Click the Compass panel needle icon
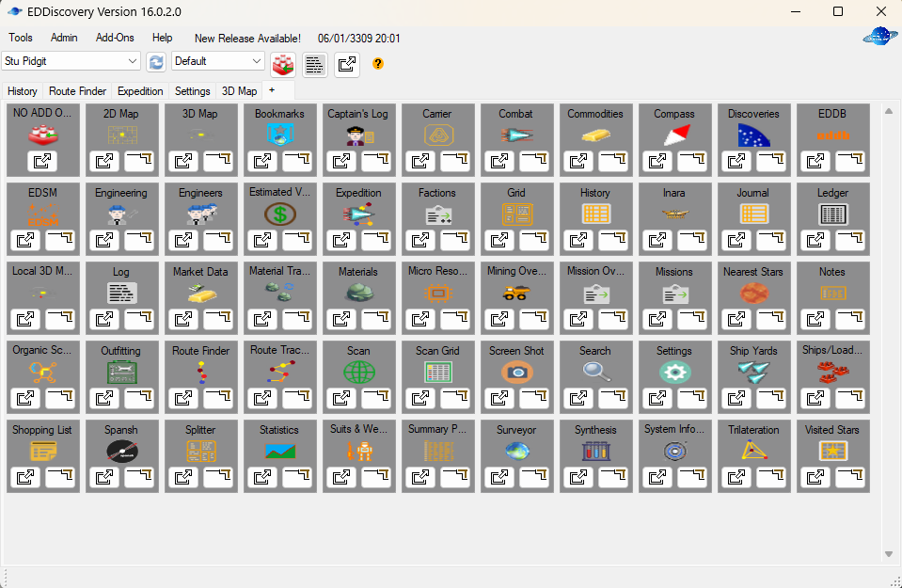Screen dimensions: 902x588 [x=675, y=135]
